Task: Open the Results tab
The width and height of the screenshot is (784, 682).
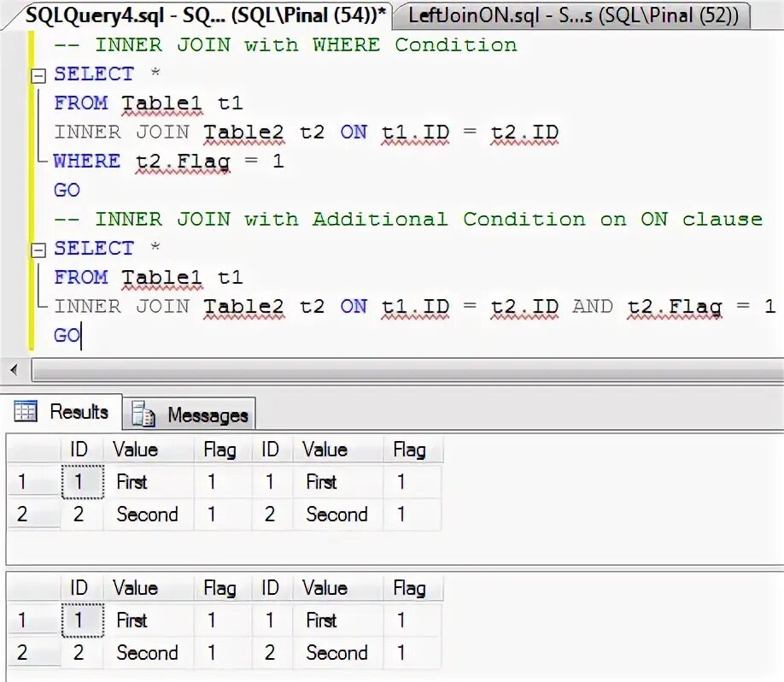Action: (62, 412)
